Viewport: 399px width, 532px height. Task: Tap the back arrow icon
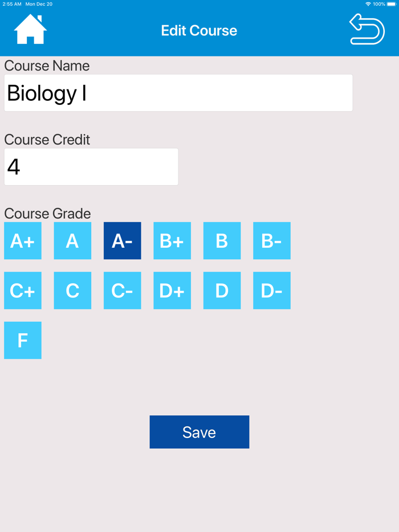[x=368, y=28]
